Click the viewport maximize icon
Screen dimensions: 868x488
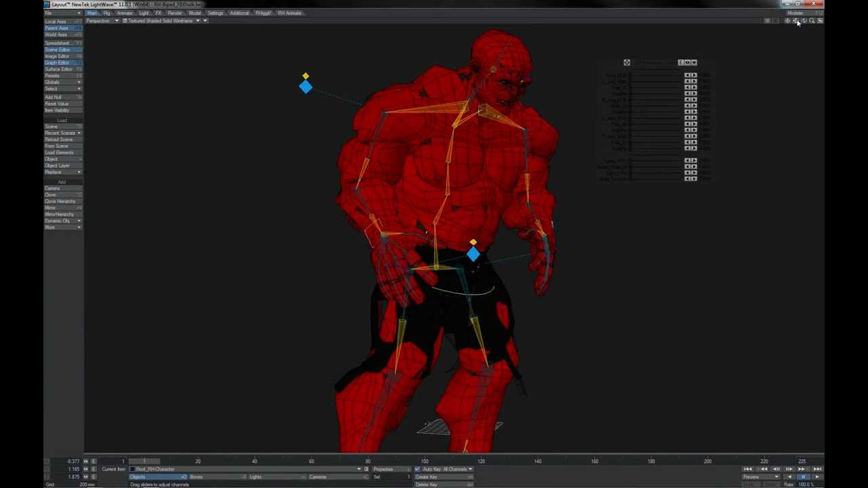click(x=820, y=21)
